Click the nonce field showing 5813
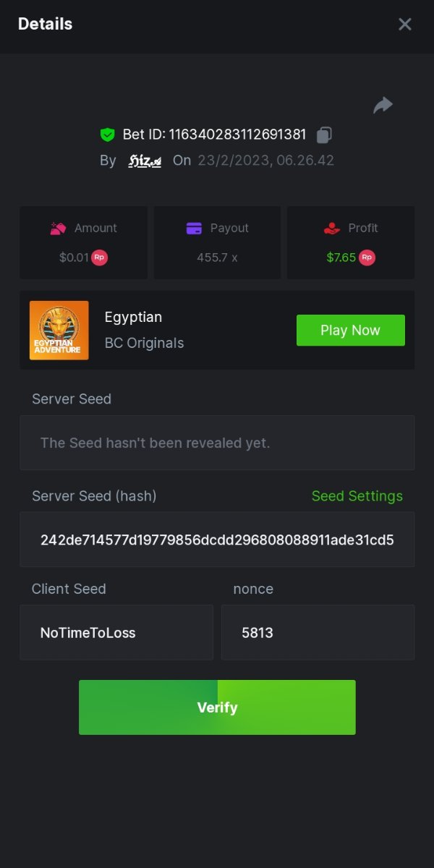434x868 pixels. tap(318, 633)
